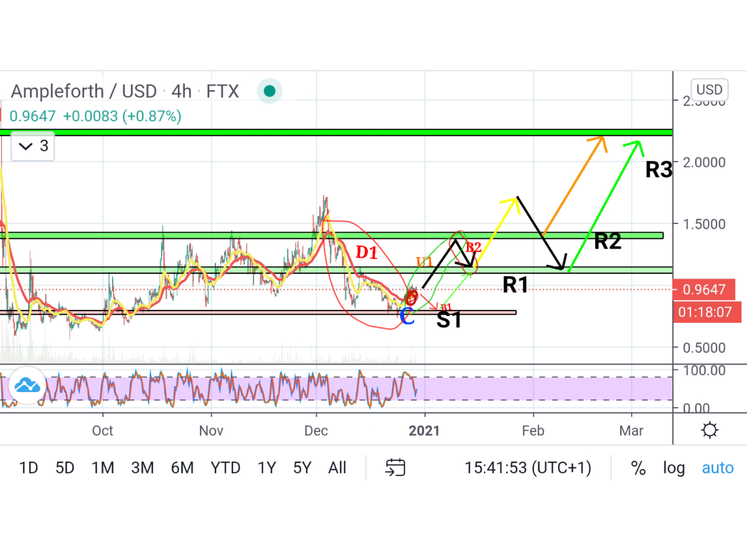Viewport: 747px width, 560px height.
Task: Switch to 1M time range
Action: pyautogui.click(x=103, y=468)
